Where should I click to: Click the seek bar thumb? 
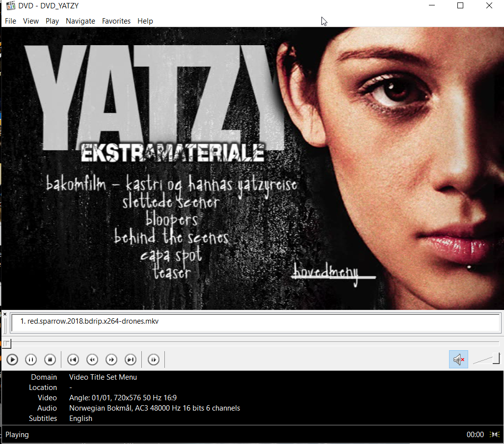(x=7, y=344)
